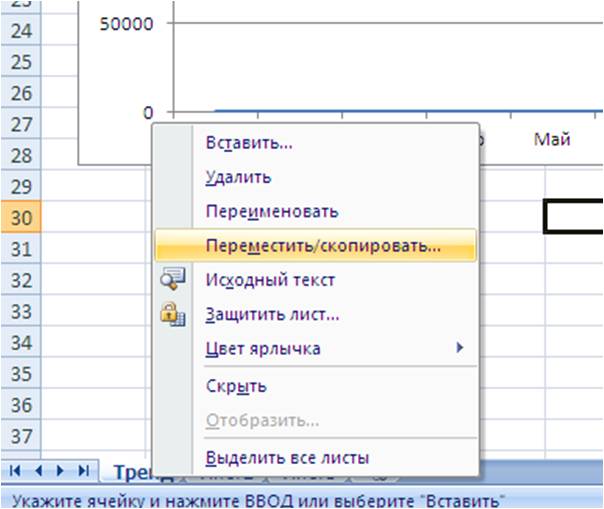Jump to last sheet navigation arrow
This screenshot has height=509, width=604.
pos(84,470)
